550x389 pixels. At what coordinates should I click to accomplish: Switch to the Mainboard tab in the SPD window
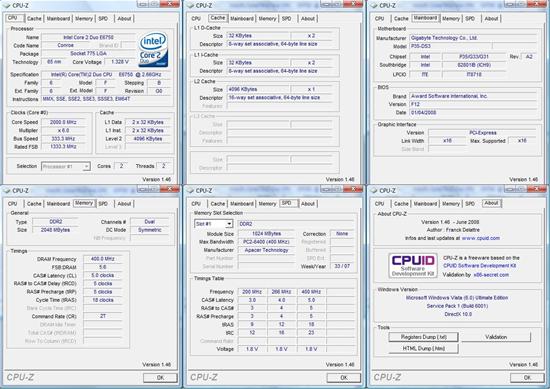tap(242, 204)
